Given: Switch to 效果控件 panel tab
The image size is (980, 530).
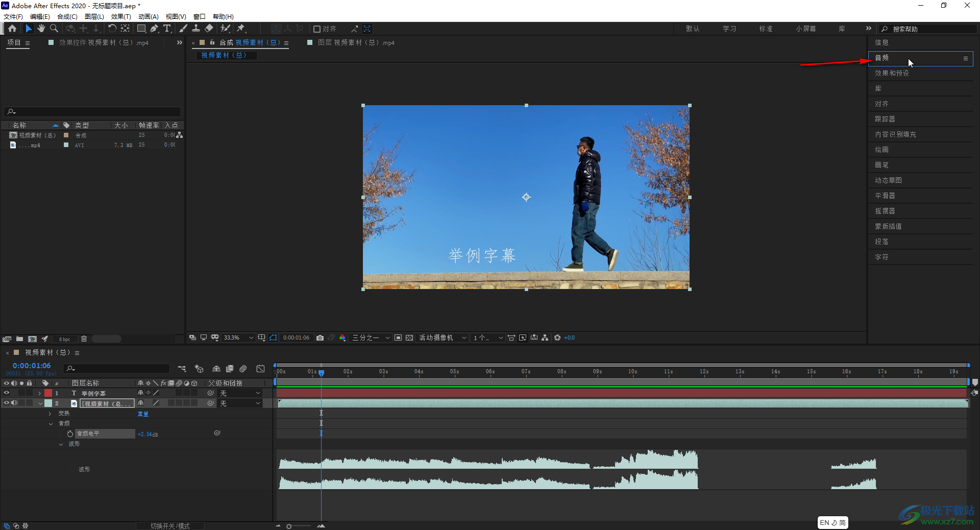Looking at the screenshot, I should pos(104,43).
